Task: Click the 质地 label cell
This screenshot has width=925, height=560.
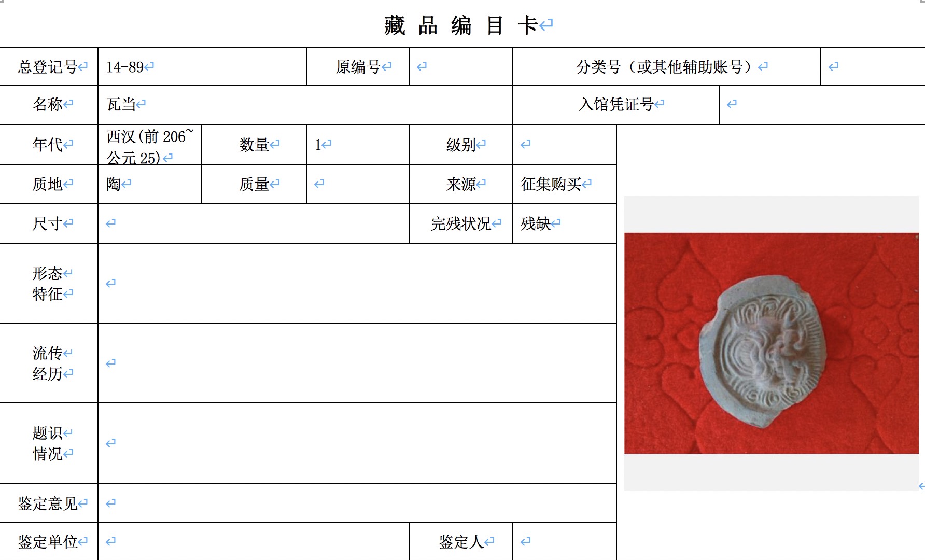Action: pos(49,184)
